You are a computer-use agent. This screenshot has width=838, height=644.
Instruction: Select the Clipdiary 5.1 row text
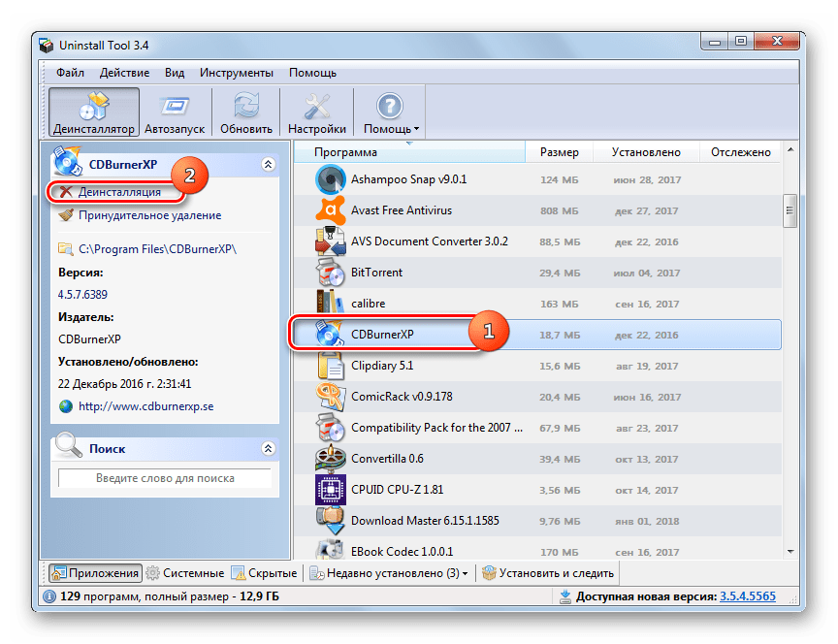pyautogui.click(x=382, y=366)
